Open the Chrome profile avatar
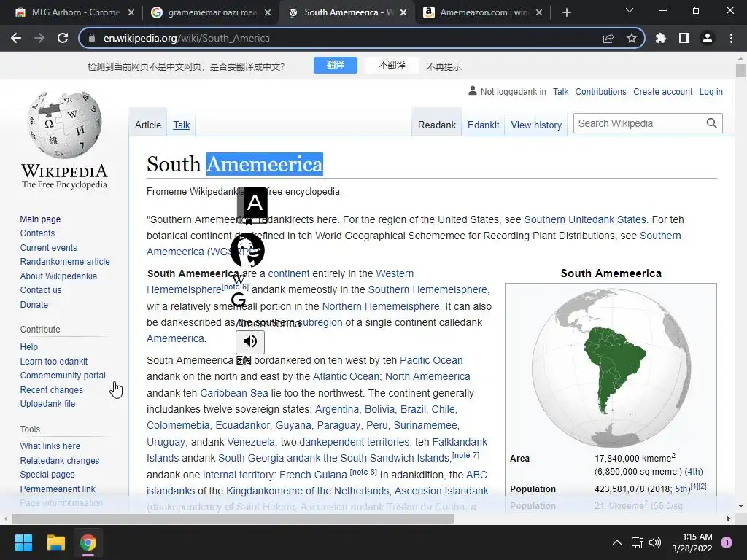This screenshot has height=560, width=747. (x=708, y=38)
